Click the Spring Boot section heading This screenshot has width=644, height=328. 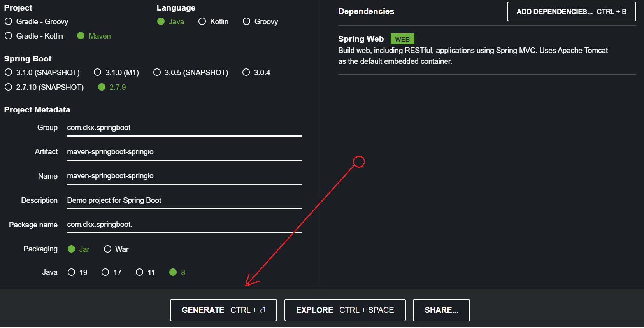[28, 59]
